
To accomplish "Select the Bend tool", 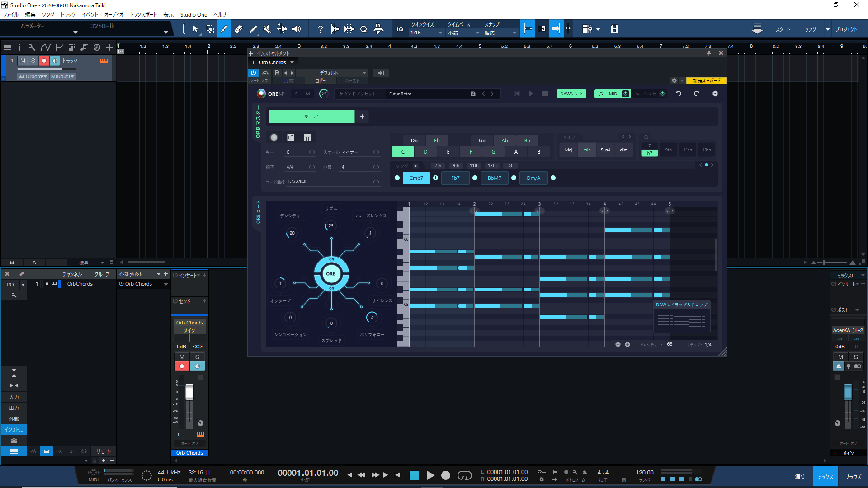I will (x=282, y=29).
